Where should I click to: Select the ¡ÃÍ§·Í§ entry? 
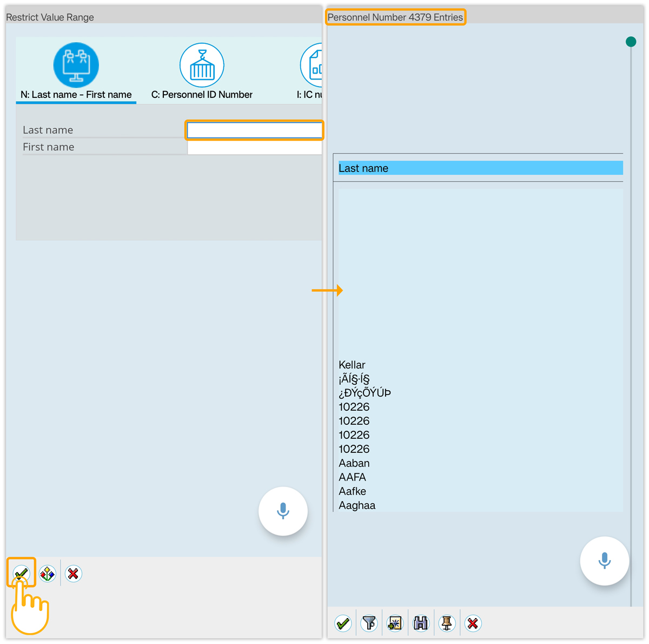click(x=354, y=379)
